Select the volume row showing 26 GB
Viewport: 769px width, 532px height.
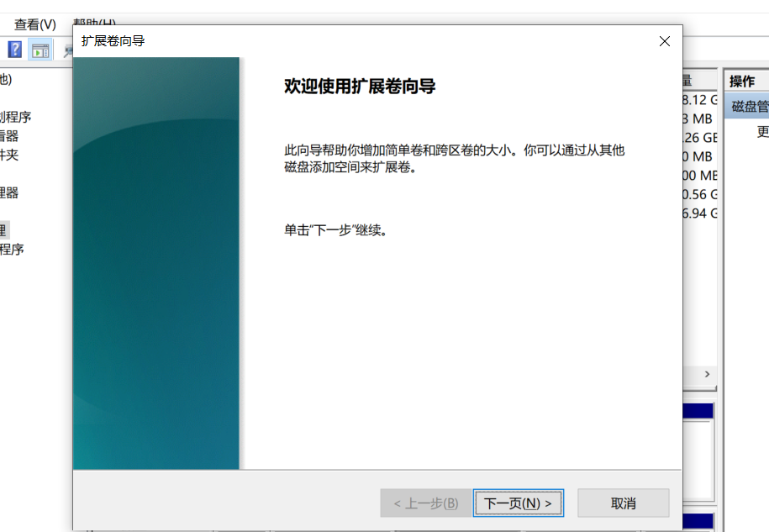pos(700,137)
